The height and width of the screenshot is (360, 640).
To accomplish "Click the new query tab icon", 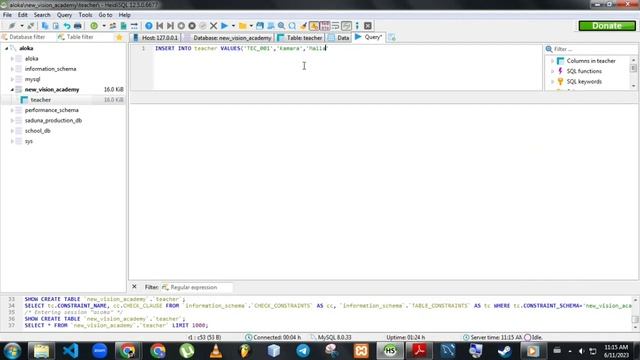I will click(392, 38).
